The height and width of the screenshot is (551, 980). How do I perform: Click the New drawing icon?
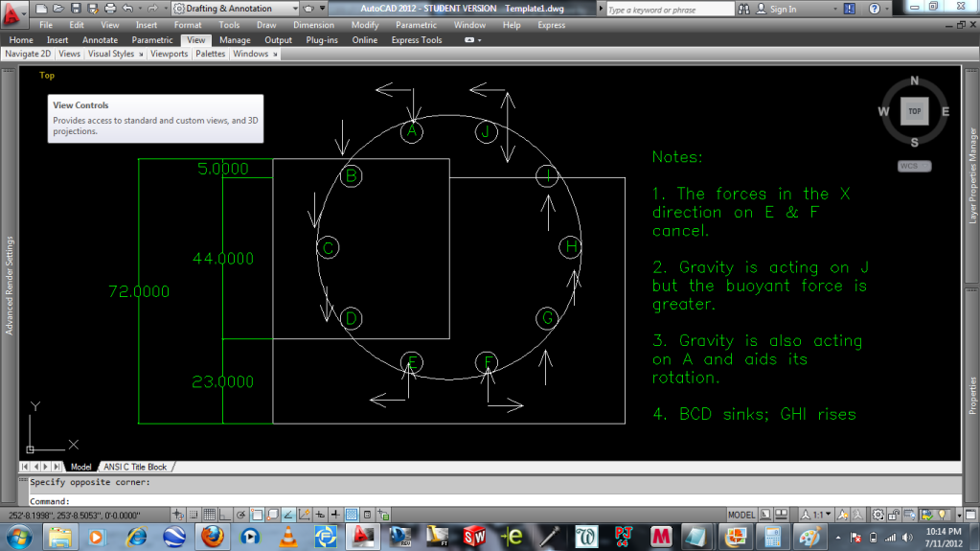(41, 8)
